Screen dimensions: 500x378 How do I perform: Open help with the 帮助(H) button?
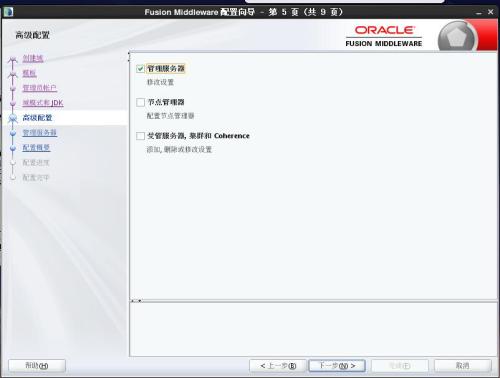point(37,366)
